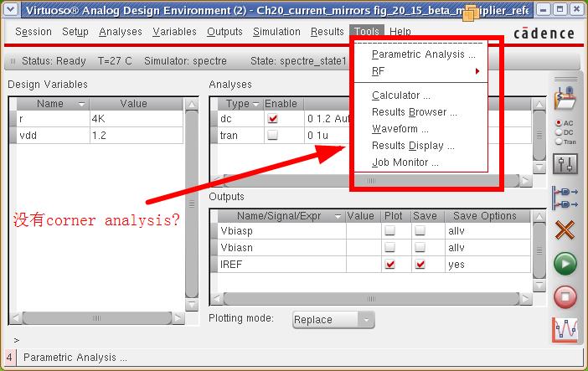This screenshot has height=371, width=588.
Task: Select the '1.2' value cell
Action: [x=137, y=136]
